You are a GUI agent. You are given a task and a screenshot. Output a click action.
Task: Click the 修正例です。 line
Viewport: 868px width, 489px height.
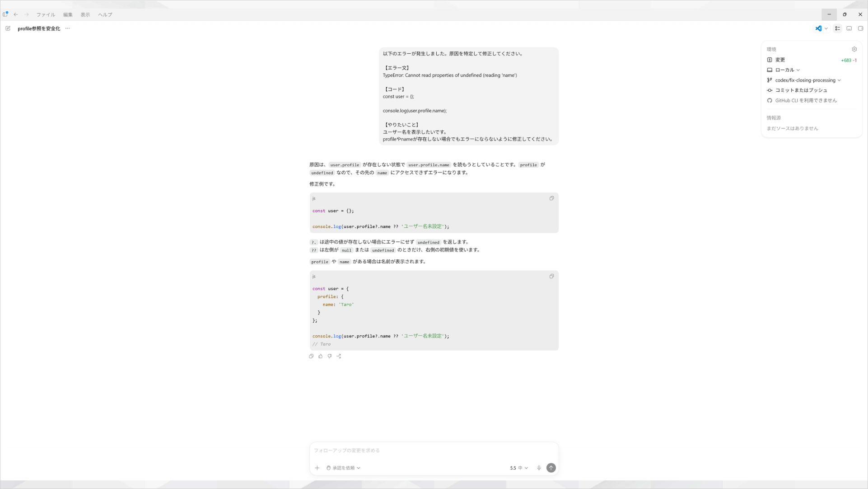322,184
